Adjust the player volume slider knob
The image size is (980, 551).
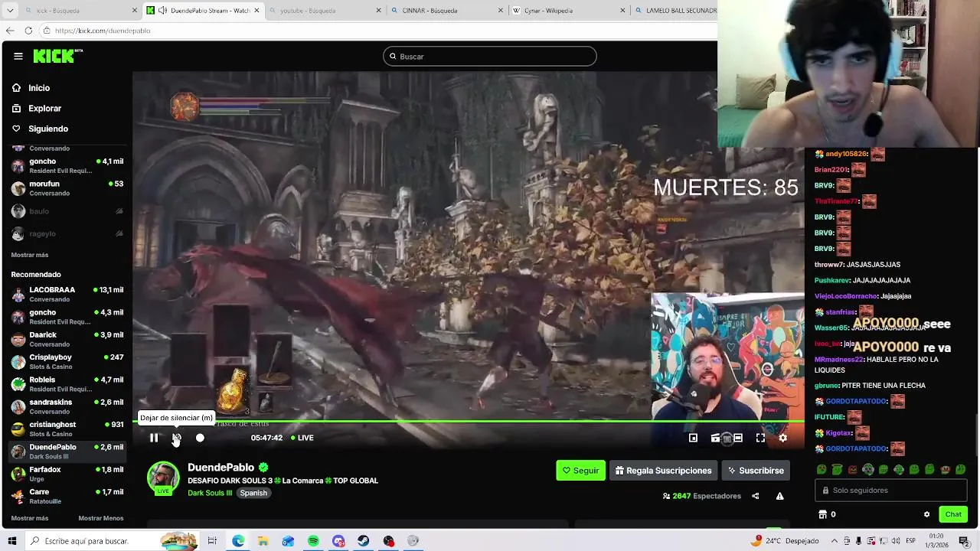(200, 438)
